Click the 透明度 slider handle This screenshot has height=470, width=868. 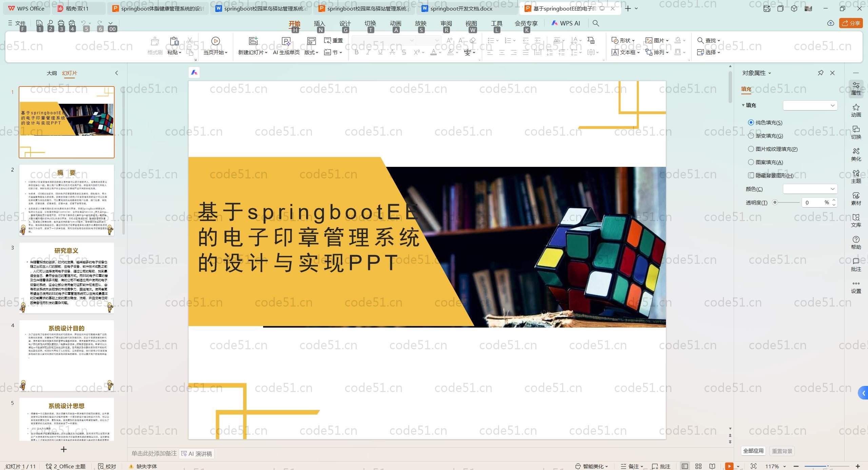(x=775, y=202)
